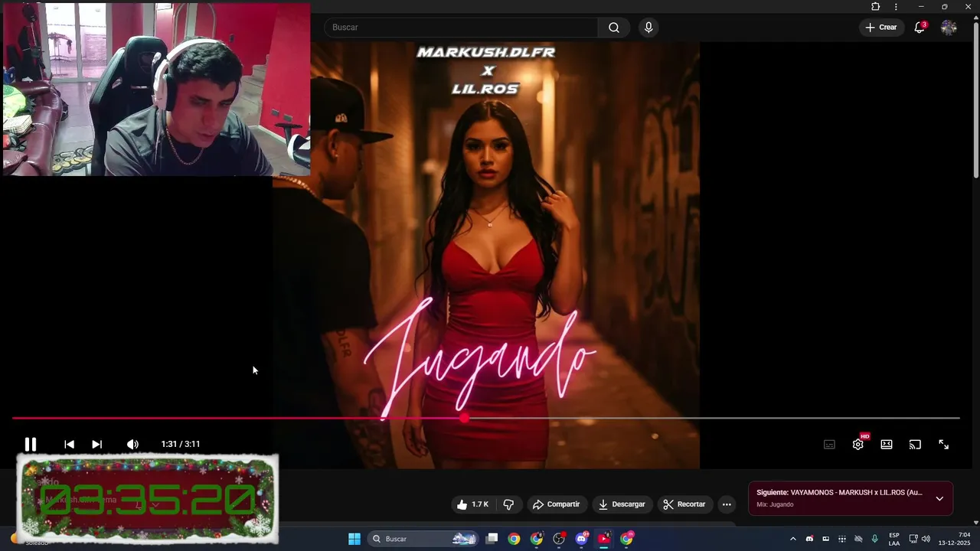Click the Discord tray icon
Screen dimensions: 980x551
pos(809,539)
